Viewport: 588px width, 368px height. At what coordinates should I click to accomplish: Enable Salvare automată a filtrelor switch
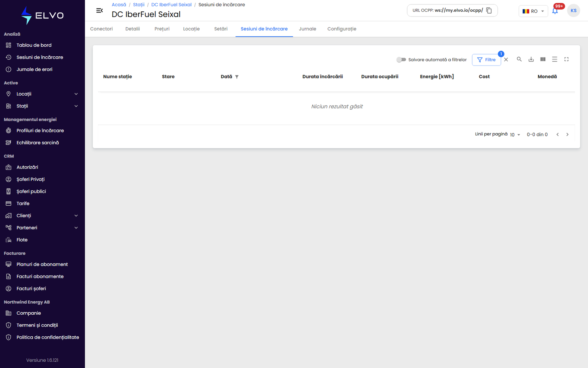(401, 60)
